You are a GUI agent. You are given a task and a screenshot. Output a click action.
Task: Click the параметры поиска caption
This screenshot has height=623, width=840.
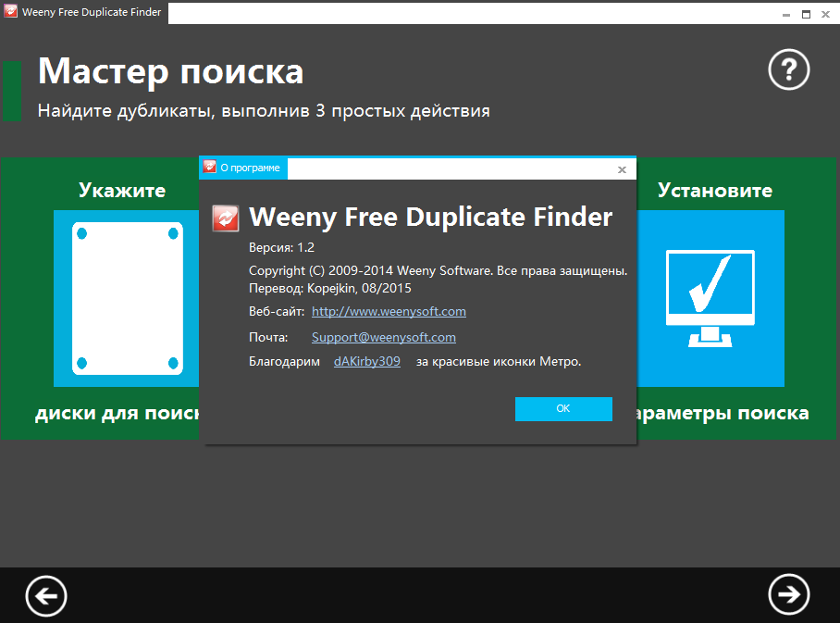[x=723, y=414]
